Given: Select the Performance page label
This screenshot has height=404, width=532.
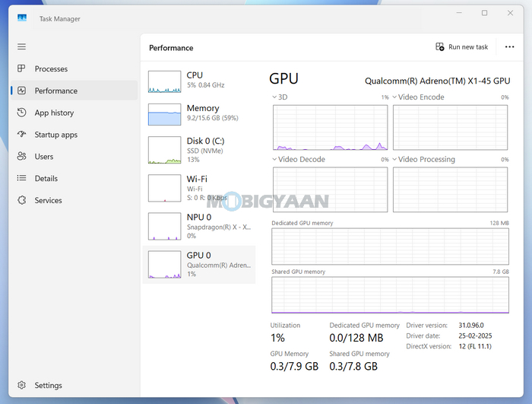Looking at the screenshot, I should pyautogui.click(x=56, y=91).
